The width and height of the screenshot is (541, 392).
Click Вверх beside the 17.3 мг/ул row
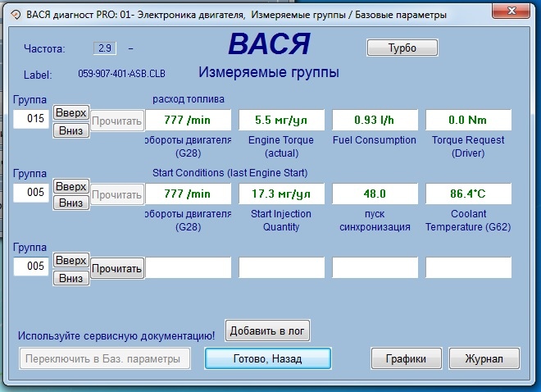[71, 186]
